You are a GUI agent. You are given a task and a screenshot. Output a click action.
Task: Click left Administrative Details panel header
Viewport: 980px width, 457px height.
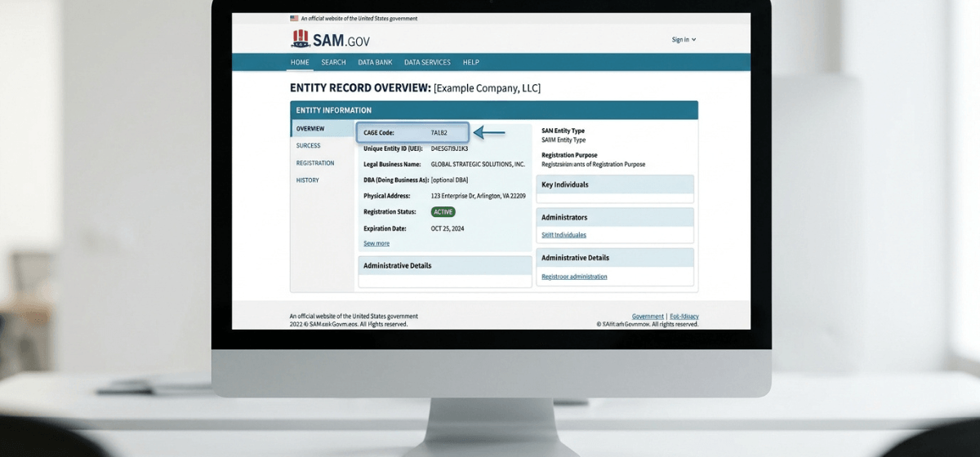445,265
